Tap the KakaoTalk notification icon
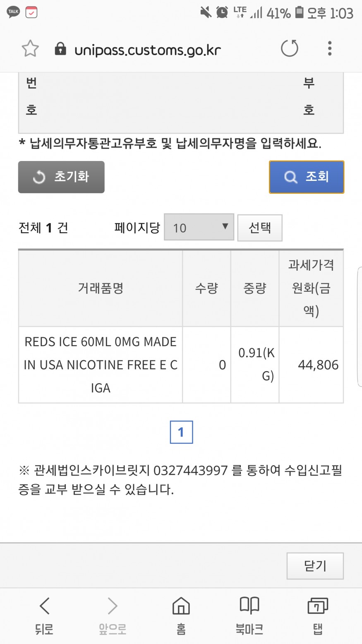Image resolution: width=362 pixels, height=644 pixels. 13,12
